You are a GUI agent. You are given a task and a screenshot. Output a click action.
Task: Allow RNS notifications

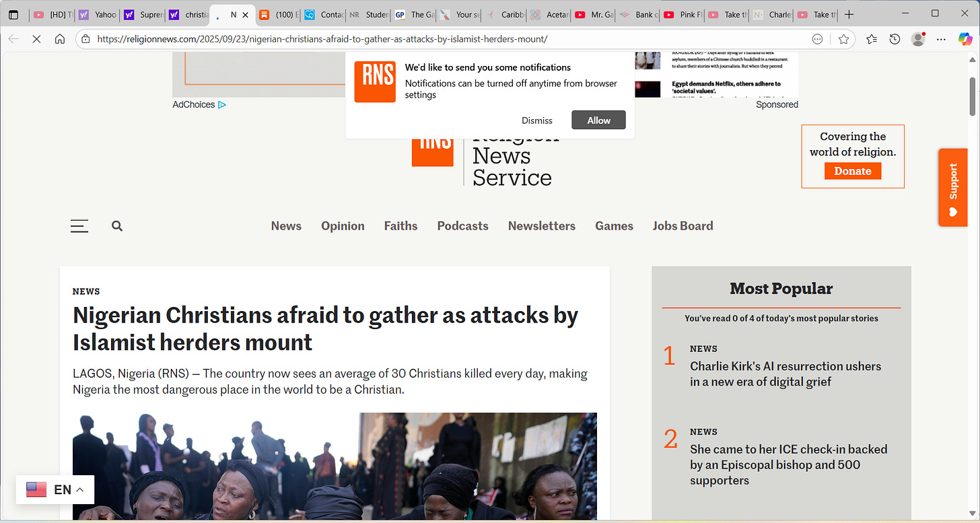click(598, 120)
